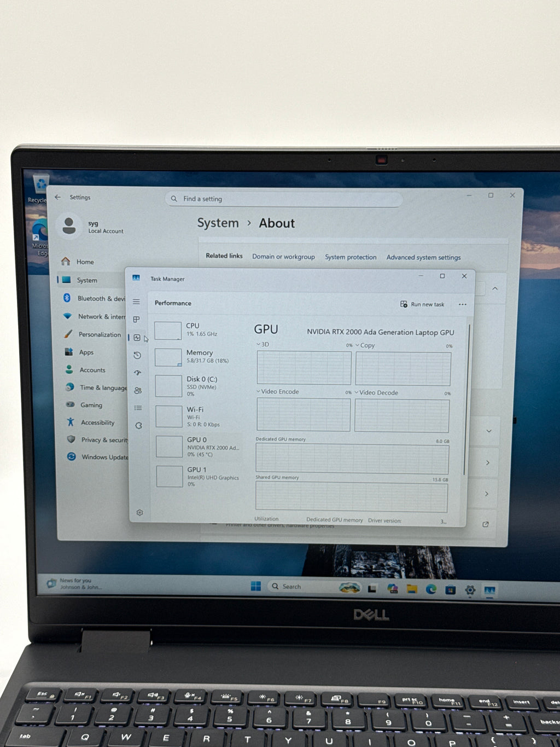Open Network & internet in Settings
560x747 pixels.
click(x=94, y=316)
